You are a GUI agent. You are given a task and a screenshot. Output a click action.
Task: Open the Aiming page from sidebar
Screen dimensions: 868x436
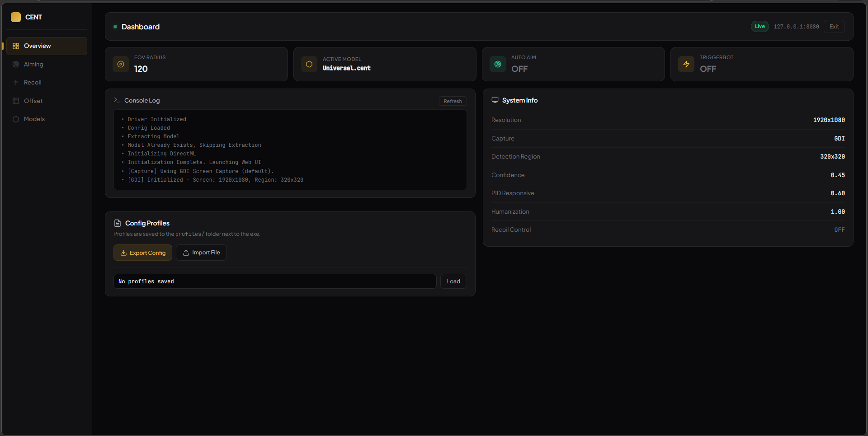coord(33,64)
